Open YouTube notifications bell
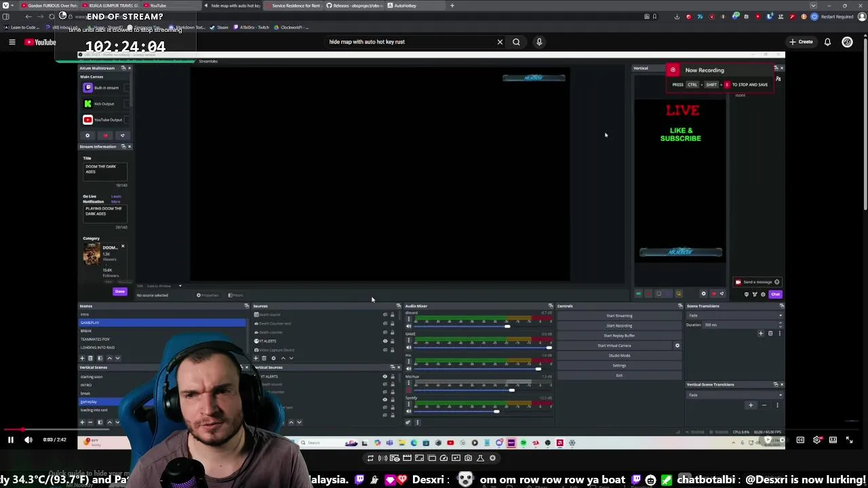This screenshot has width=868, height=488. click(827, 42)
